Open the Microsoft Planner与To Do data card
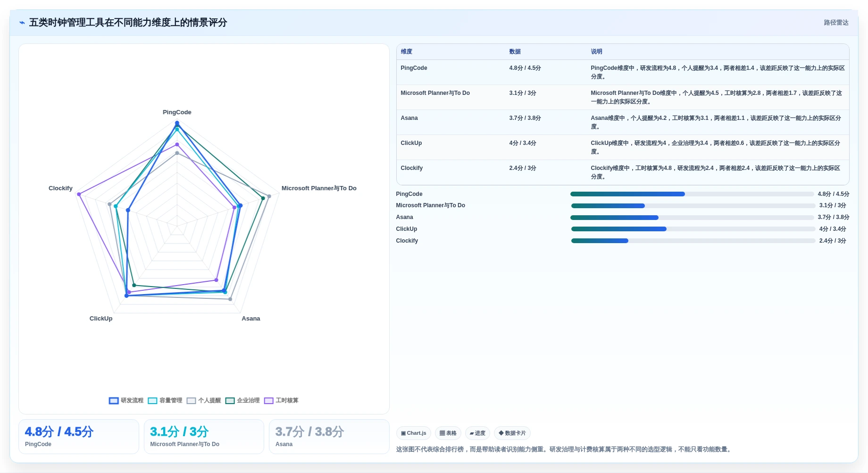The height and width of the screenshot is (473, 868). click(204, 437)
